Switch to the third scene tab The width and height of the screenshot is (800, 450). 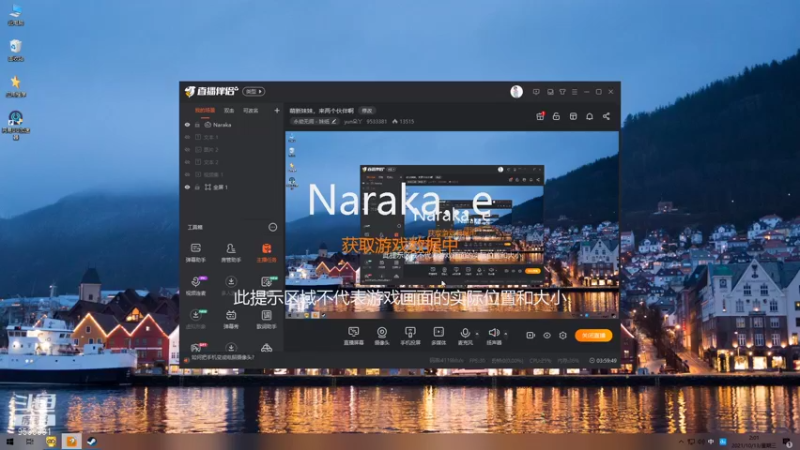pos(251,110)
